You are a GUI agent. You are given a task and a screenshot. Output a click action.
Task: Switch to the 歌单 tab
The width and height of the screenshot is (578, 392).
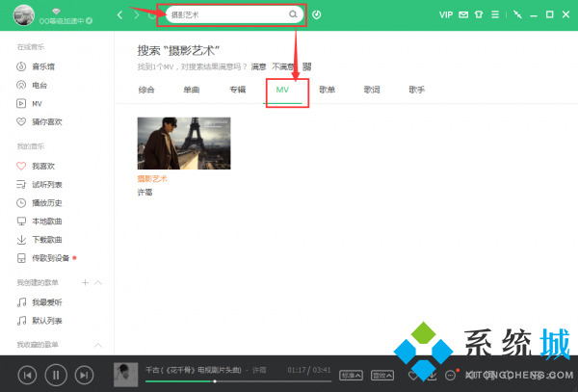(327, 90)
